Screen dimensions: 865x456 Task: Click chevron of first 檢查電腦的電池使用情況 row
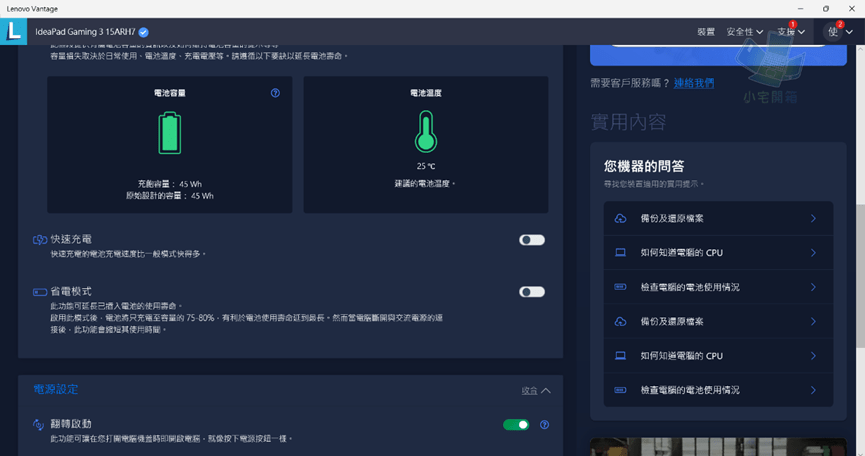click(x=813, y=287)
